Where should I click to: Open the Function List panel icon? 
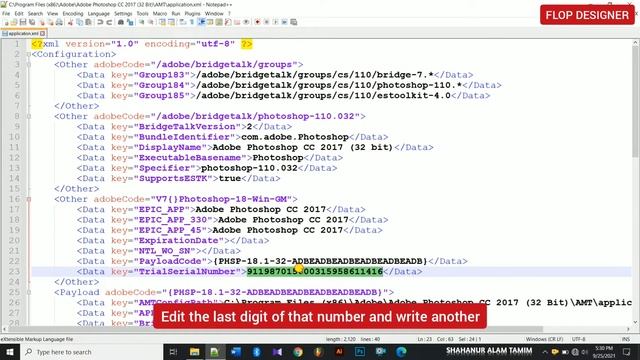pyautogui.click(x=228, y=22)
